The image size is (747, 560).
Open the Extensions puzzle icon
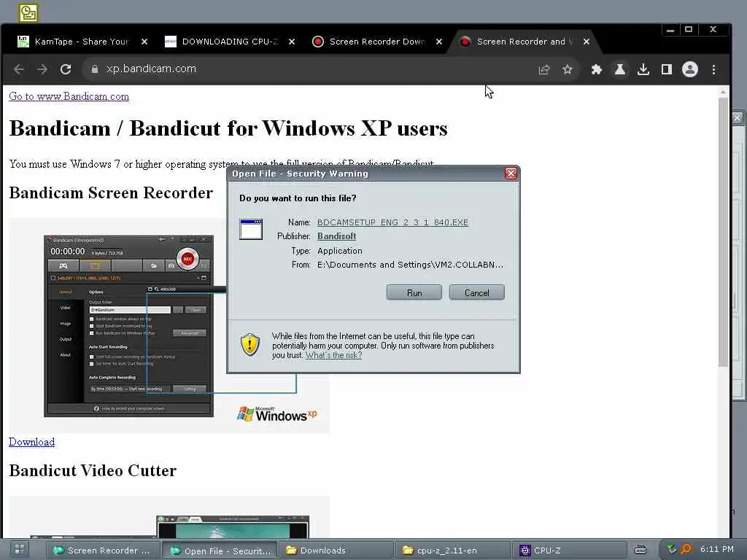[597, 69]
